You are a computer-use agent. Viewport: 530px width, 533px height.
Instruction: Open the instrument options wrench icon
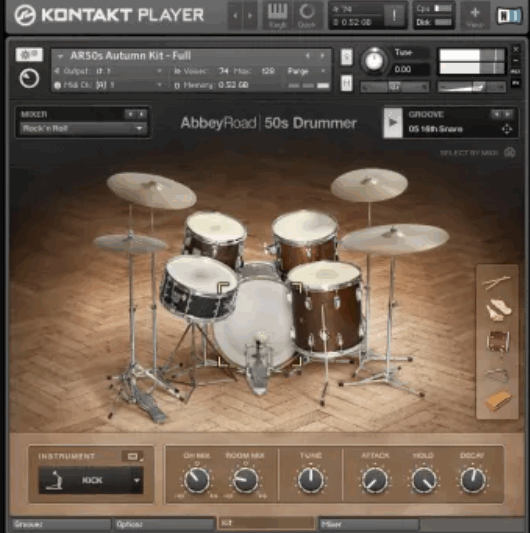(x=29, y=55)
